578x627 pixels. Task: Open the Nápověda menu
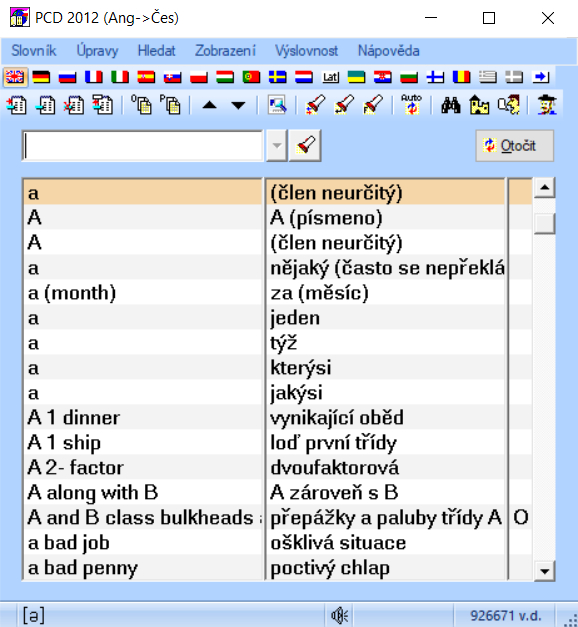pyautogui.click(x=389, y=51)
